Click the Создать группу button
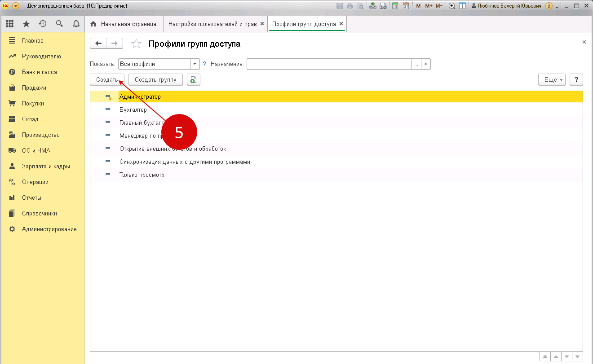The height and width of the screenshot is (364, 593). pyautogui.click(x=155, y=79)
